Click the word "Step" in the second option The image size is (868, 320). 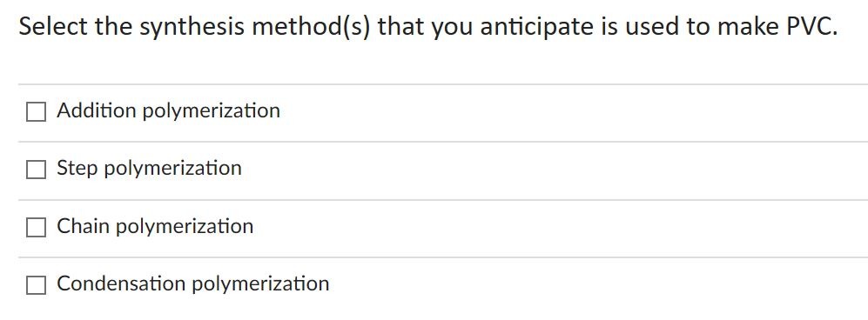coord(77,169)
